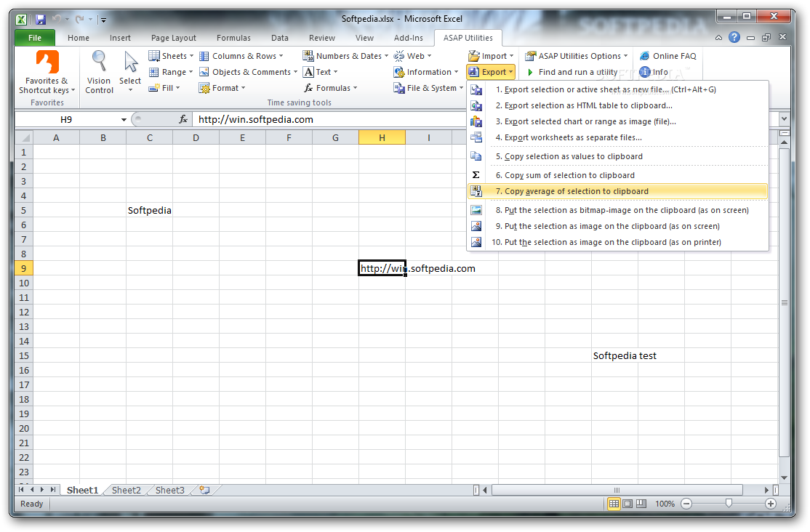Image resolution: width=810 pixels, height=532 pixels.
Task: Select row 9 header
Action: [24, 269]
